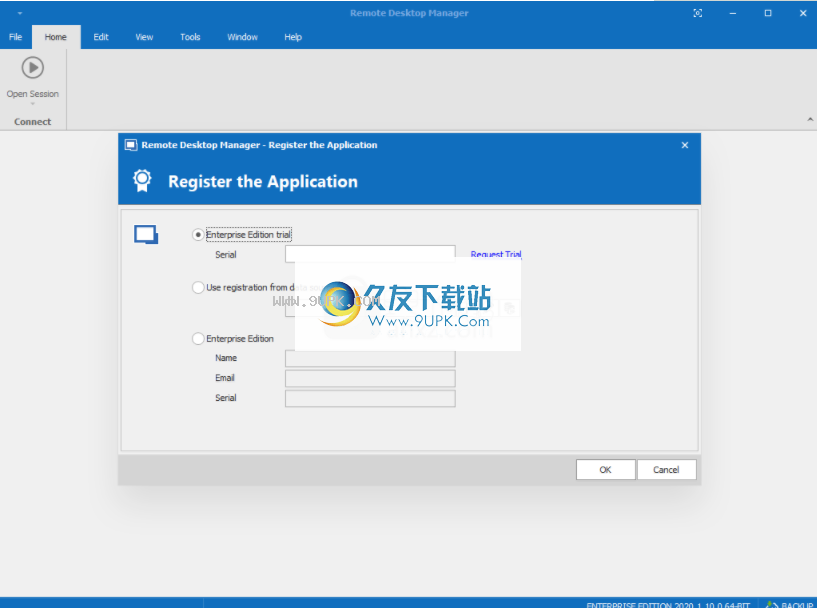Select the Enterprise Edition radio button
The width and height of the screenshot is (817, 608).
point(198,339)
